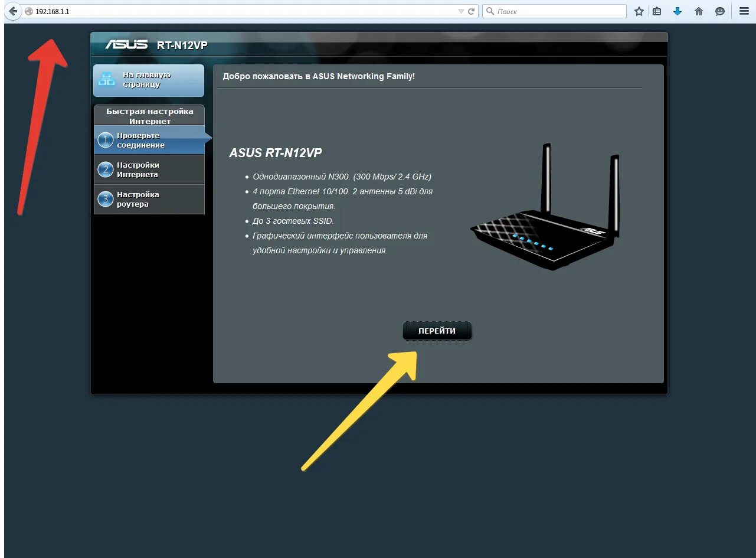Click the RT-N12VP model name in header
The height and width of the screenshot is (558, 756).
182,45
